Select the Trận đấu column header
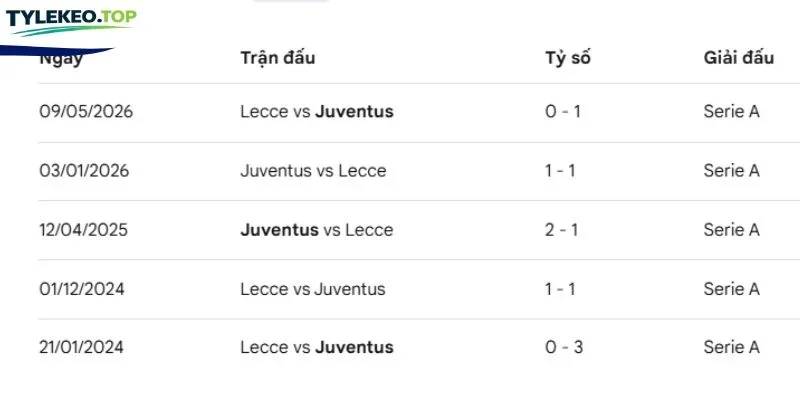Screen dimensions: 800x400 (278, 58)
